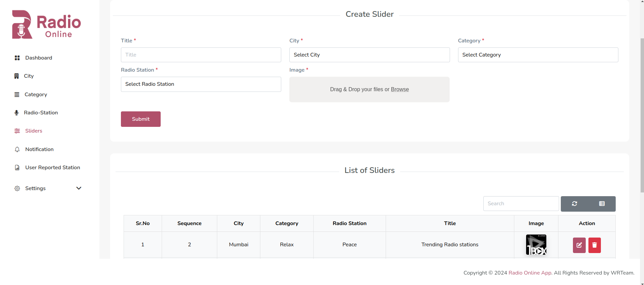Click the slider image thumbnail in table

(x=536, y=245)
